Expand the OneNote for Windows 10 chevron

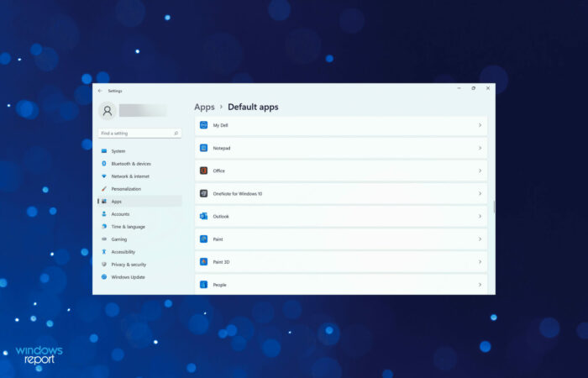tap(480, 193)
